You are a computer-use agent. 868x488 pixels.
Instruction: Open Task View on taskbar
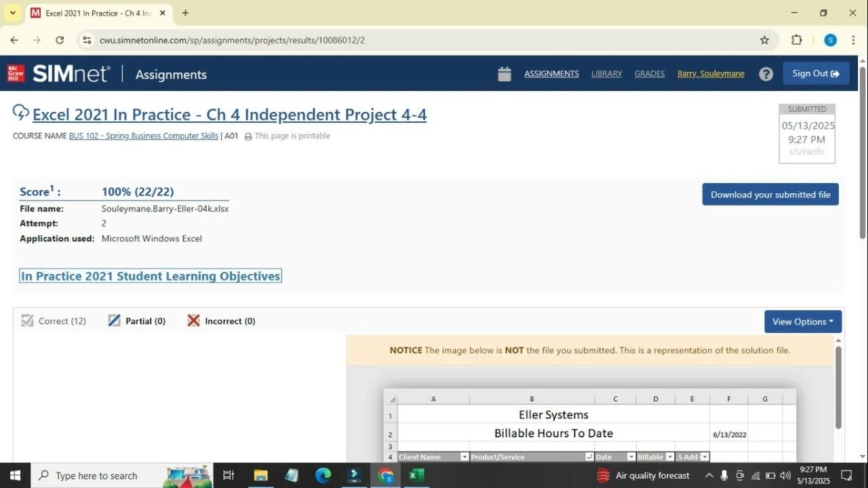coord(229,475)
